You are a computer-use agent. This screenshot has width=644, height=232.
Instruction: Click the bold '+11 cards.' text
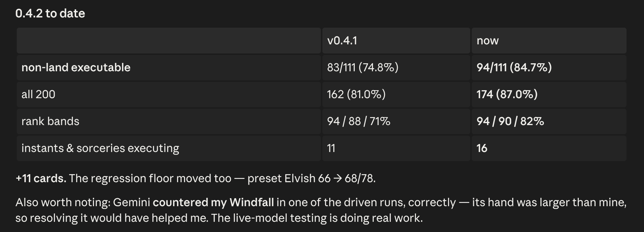[x=41, y=178]
